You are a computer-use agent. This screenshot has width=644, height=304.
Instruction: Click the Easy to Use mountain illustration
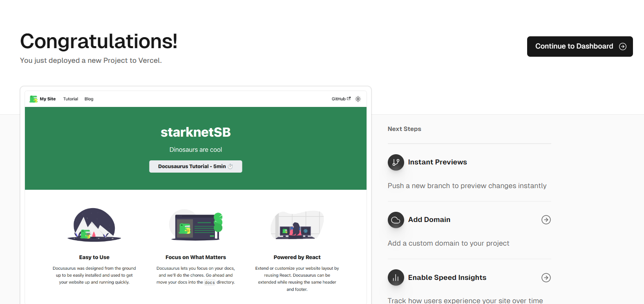(94, 225)
